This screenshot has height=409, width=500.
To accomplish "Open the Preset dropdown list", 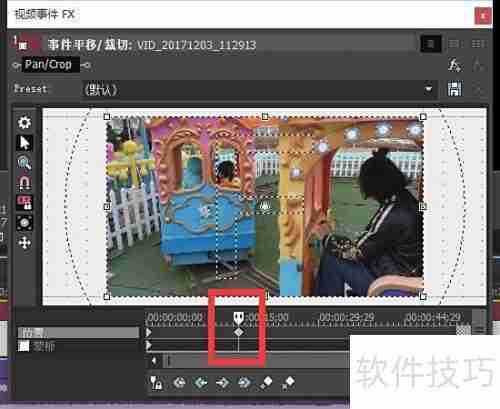I will (428, 89).
